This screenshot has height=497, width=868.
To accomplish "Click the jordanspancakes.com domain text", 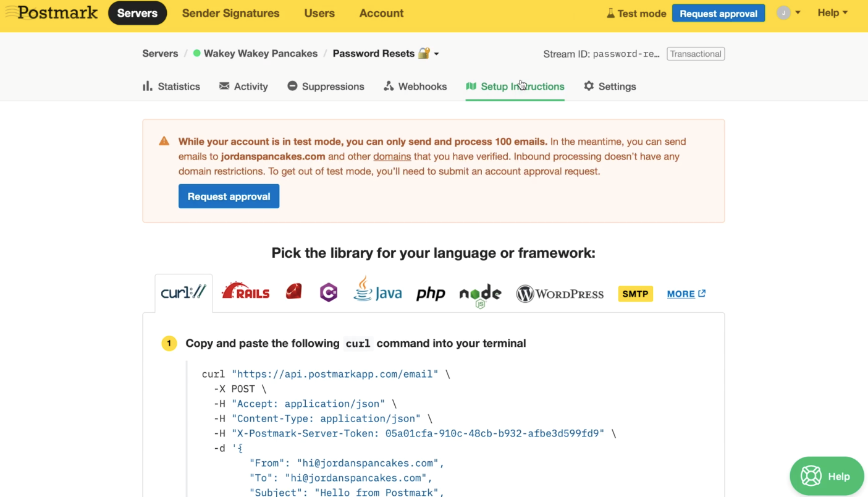I will pos(273,156).
